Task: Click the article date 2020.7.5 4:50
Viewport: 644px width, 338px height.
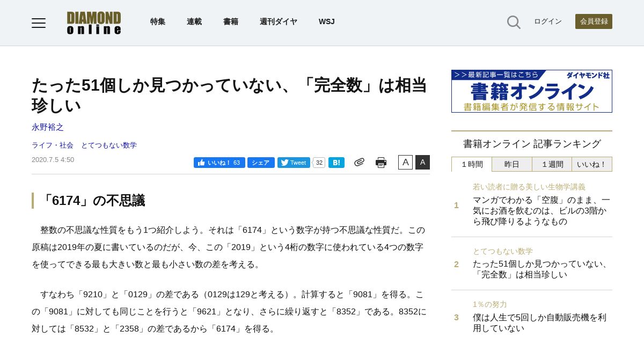Action: (53, 160)
